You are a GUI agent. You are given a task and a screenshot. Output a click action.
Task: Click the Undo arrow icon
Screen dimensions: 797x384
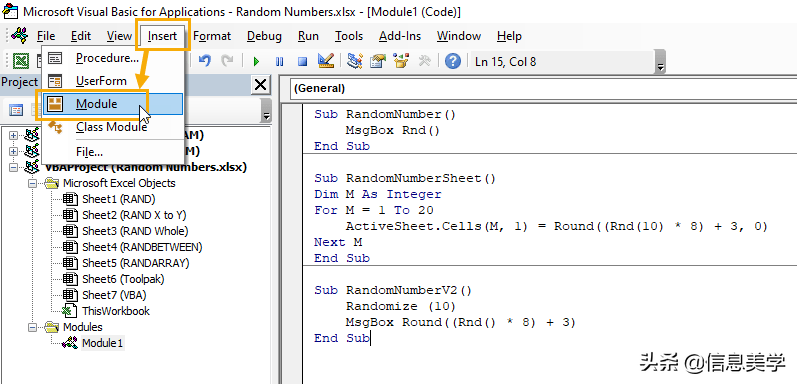pyautogui.click(x=204, y=61)
